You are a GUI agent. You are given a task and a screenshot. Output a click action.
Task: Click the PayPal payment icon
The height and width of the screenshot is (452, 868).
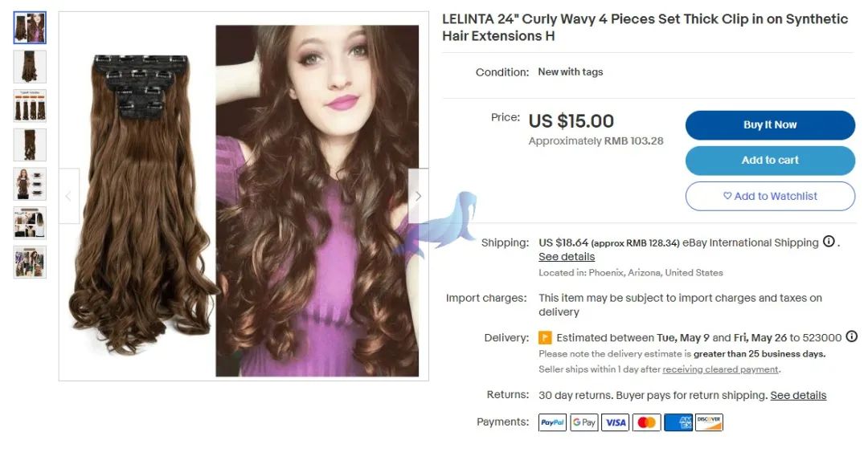[x=552, y=422]
